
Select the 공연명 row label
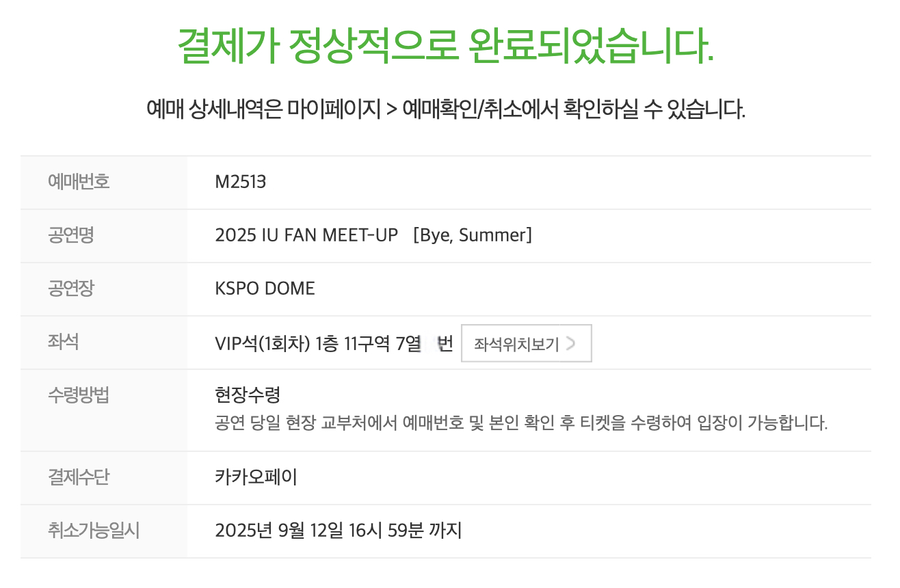(x=70, y=235)
